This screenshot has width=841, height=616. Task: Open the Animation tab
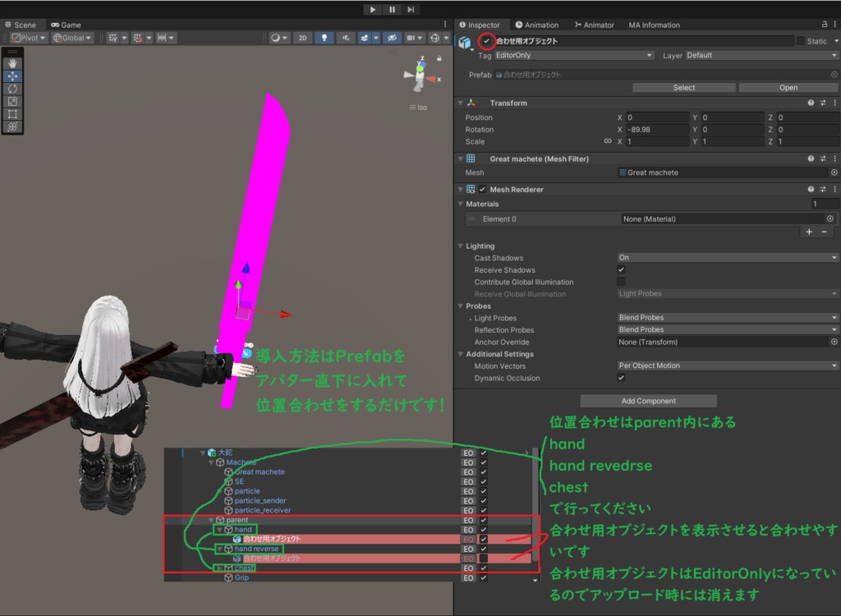[x=537, y=25]
